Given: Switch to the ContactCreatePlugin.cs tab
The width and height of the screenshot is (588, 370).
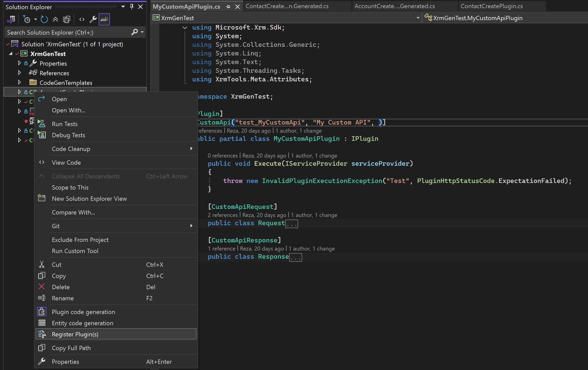Looking at the screenshot, I should (x=492, y=6).
